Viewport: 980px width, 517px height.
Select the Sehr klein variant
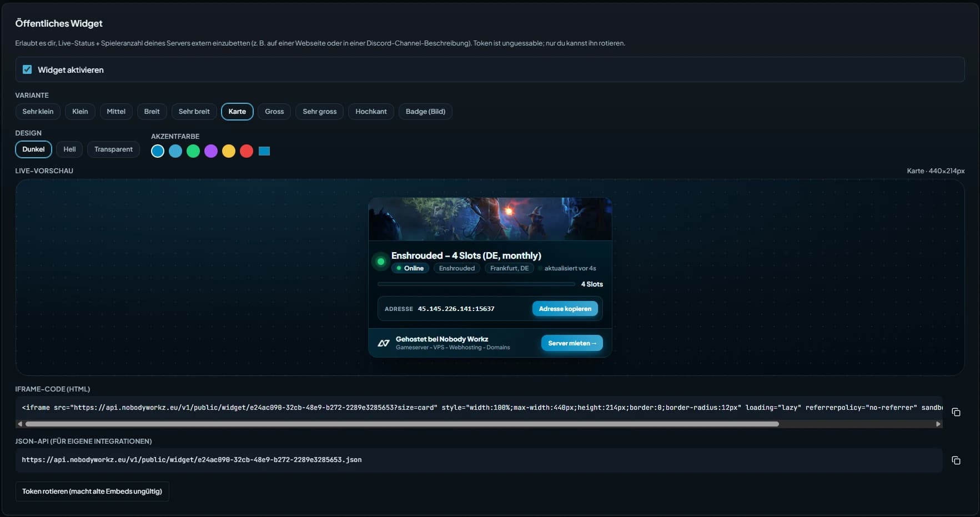[x=38, y=112]
